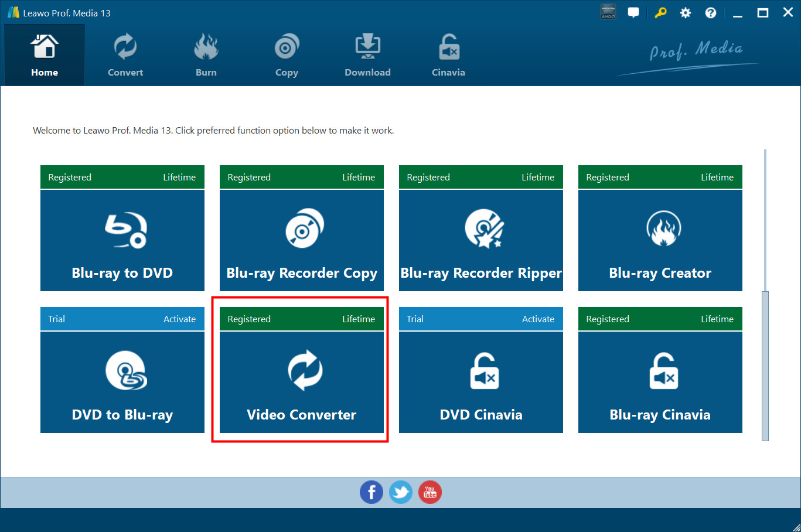Open the DVD Cinavia module
This screenshot has height=532, width=801.
click(x=480, y=382)
